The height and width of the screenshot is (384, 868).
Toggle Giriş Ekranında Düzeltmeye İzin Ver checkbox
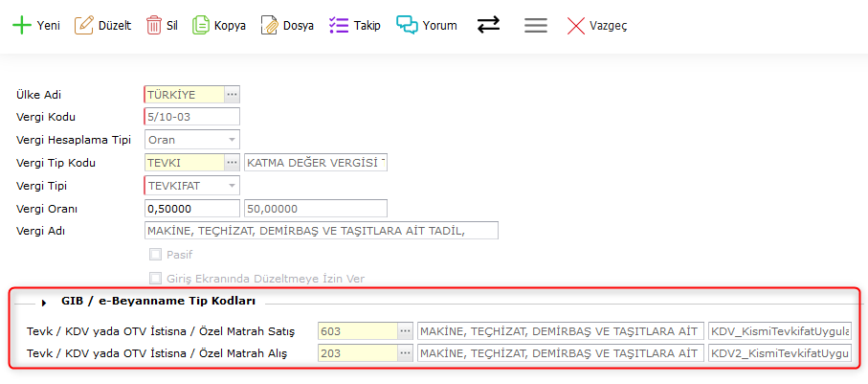click(x=155, y=279)
